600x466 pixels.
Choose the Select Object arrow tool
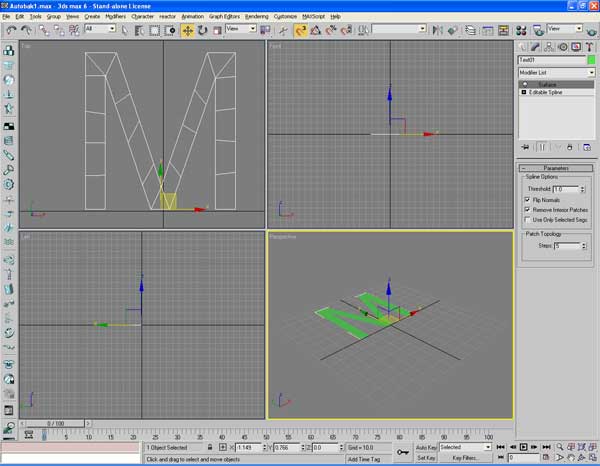[x=124, y=30]
